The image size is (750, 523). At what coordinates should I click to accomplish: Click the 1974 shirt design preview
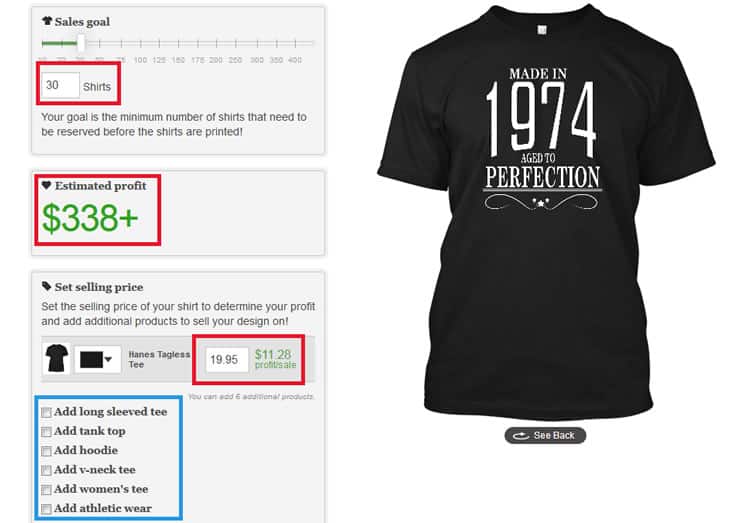[542, 139]
